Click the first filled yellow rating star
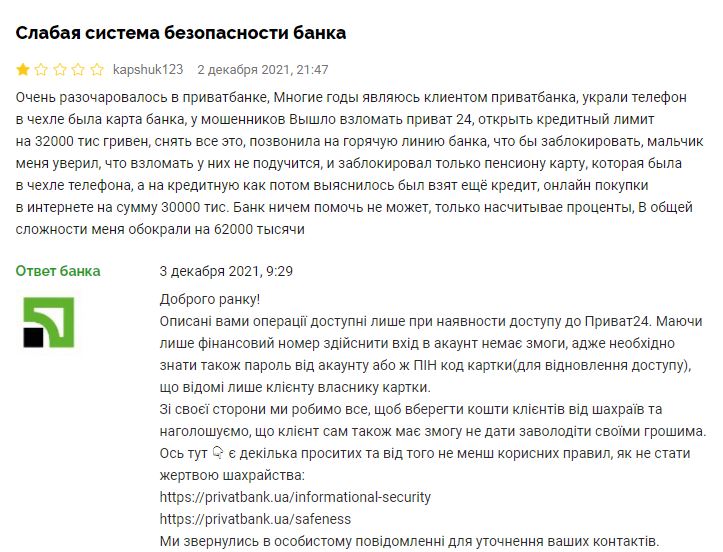This screenshot has width=723, height=552. (22, 70)
